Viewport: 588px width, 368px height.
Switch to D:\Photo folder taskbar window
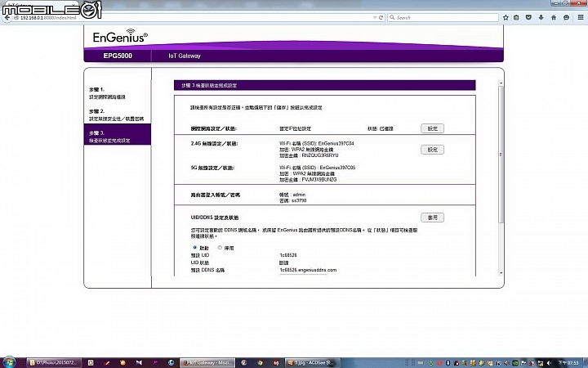(x=55, y=362)
